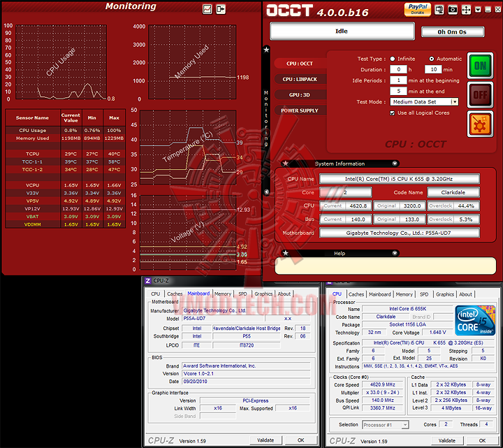Open the Memory tab in left CPU-Z window
Viewport: 503px width, 448px height.
point(223,294)
